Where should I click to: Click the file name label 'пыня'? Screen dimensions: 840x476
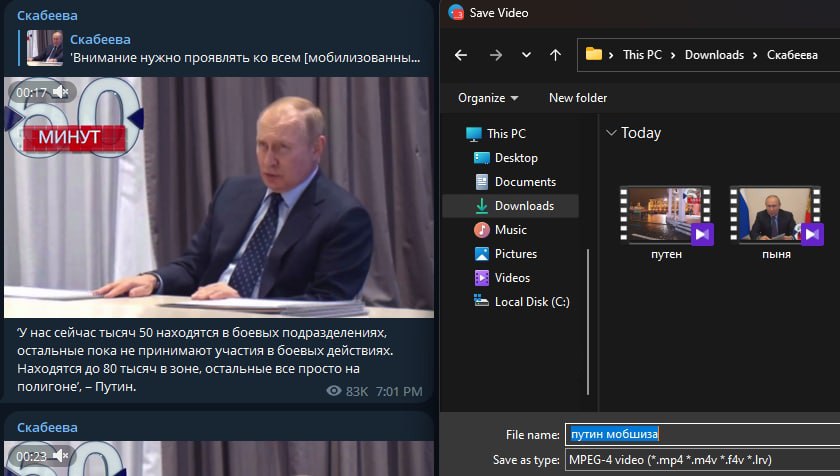pyautogui.click(x=776, y=254)
